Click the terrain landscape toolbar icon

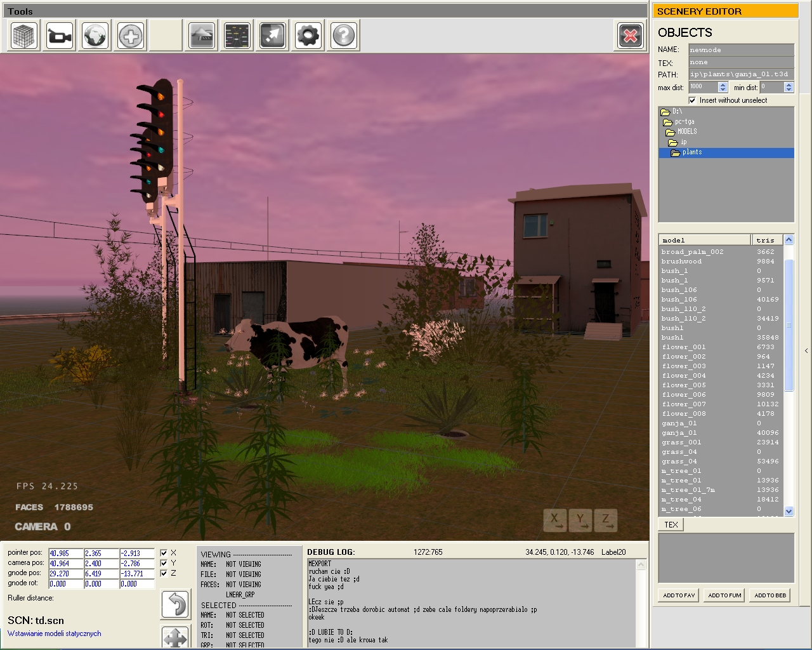202,36
